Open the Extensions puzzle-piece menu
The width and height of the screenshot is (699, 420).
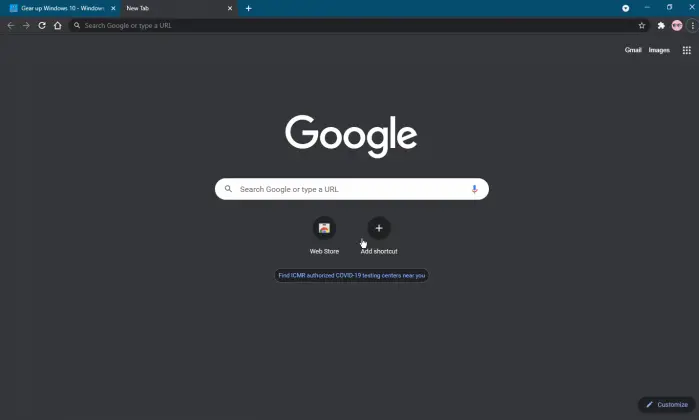(661, 25)
